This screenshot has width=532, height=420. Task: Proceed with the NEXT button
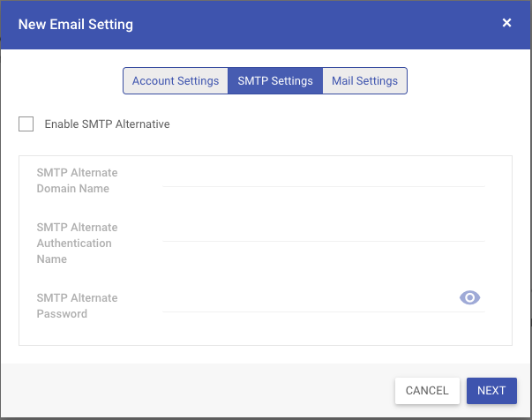491,391
